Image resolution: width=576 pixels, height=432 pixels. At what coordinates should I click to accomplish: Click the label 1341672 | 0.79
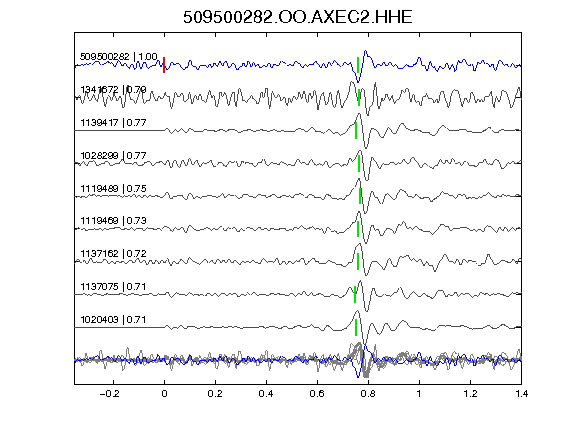(113, 89)
